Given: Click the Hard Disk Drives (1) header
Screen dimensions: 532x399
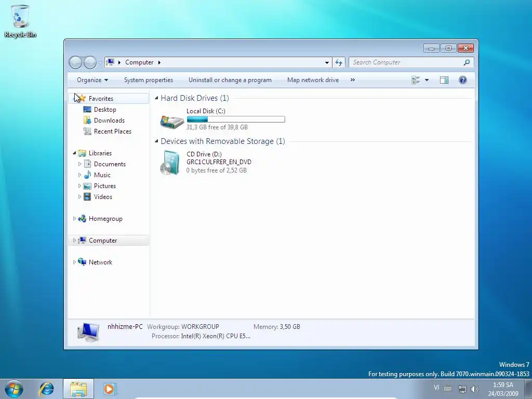Looking at the screenshot, I should coord(195,98).
